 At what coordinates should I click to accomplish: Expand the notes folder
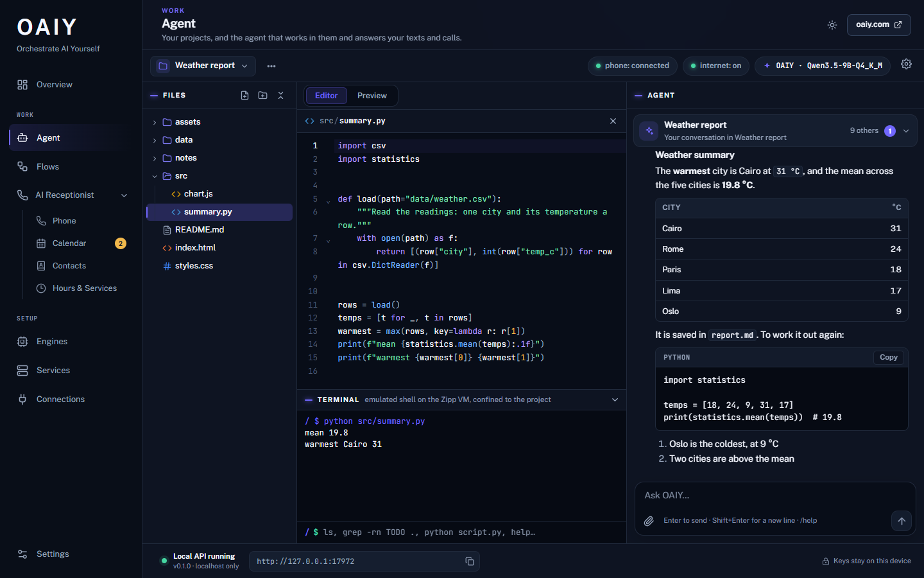[x=219, y=158]
